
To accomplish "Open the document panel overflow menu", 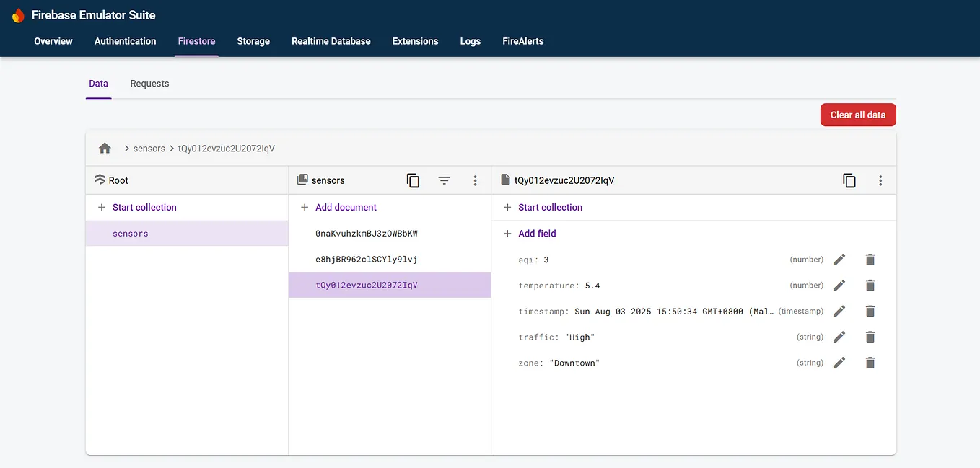I will 880,180.
